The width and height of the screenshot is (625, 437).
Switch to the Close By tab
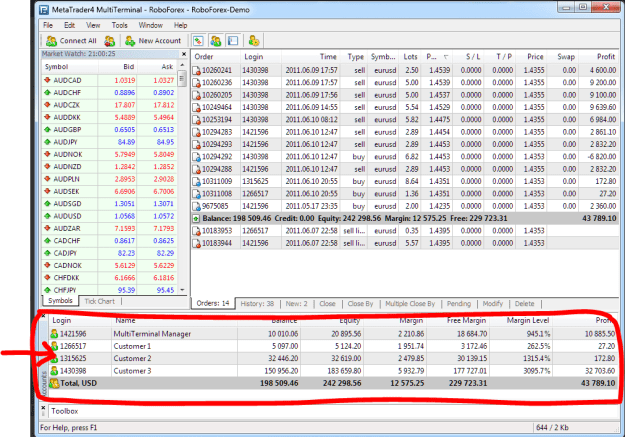pos(360,304)
